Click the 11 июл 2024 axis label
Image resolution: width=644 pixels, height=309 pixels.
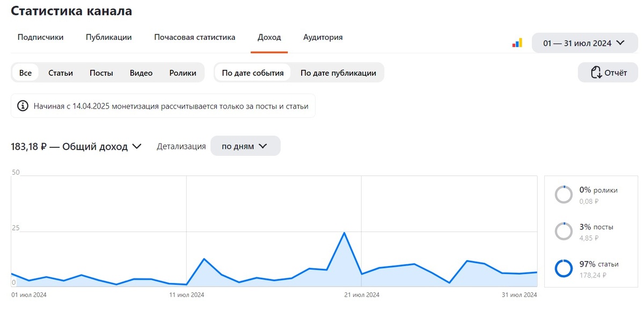(x=186, y=294)
